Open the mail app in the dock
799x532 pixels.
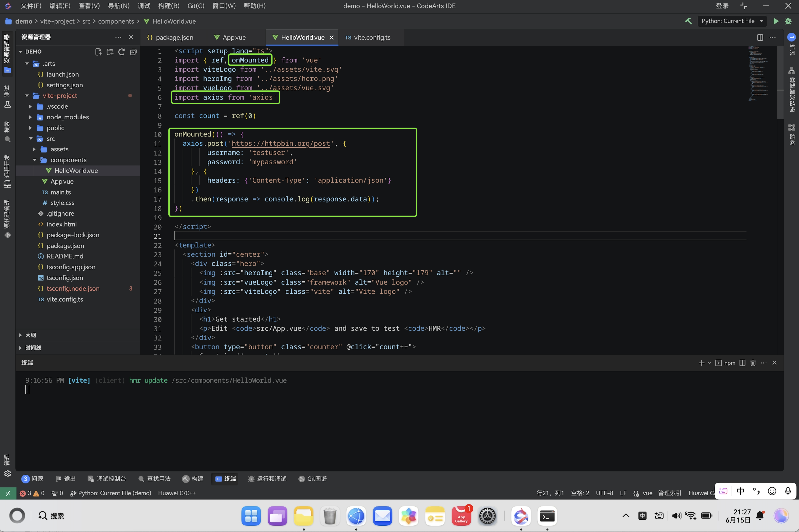382,516
